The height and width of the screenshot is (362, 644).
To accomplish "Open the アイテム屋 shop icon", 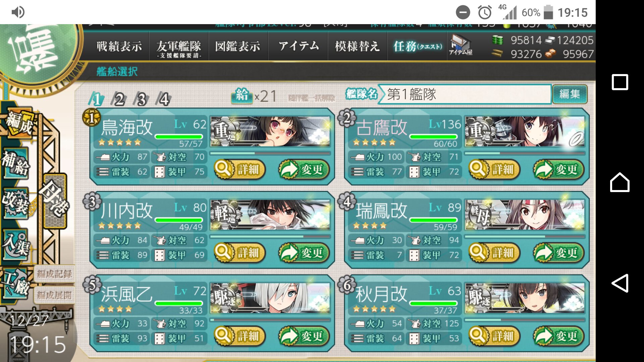I will coord(461,45).
